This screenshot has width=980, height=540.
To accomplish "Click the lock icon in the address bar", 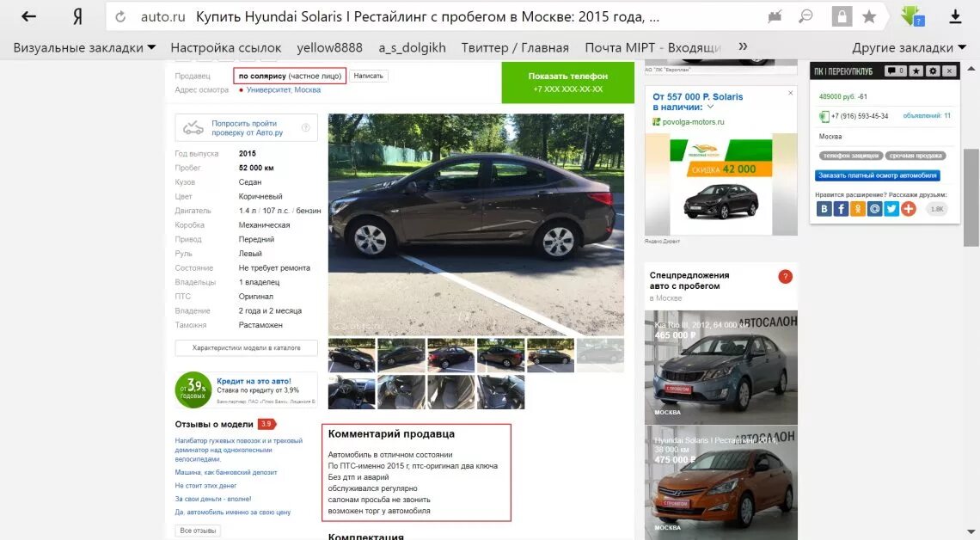I will tap(843, 15).
